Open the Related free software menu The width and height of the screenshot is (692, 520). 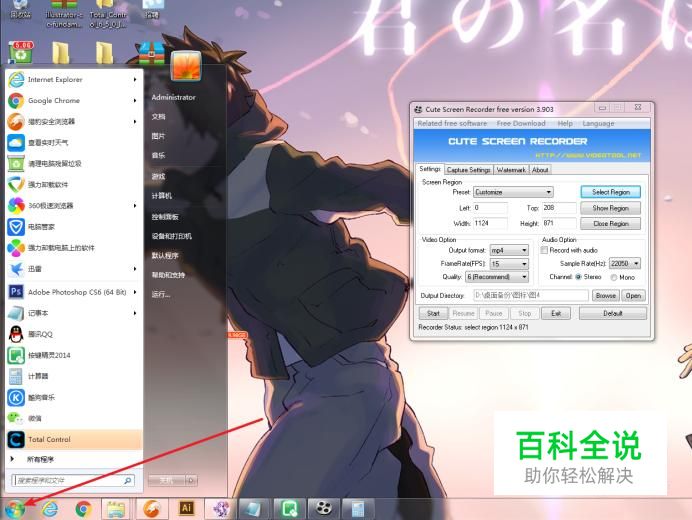click(452, 124)
